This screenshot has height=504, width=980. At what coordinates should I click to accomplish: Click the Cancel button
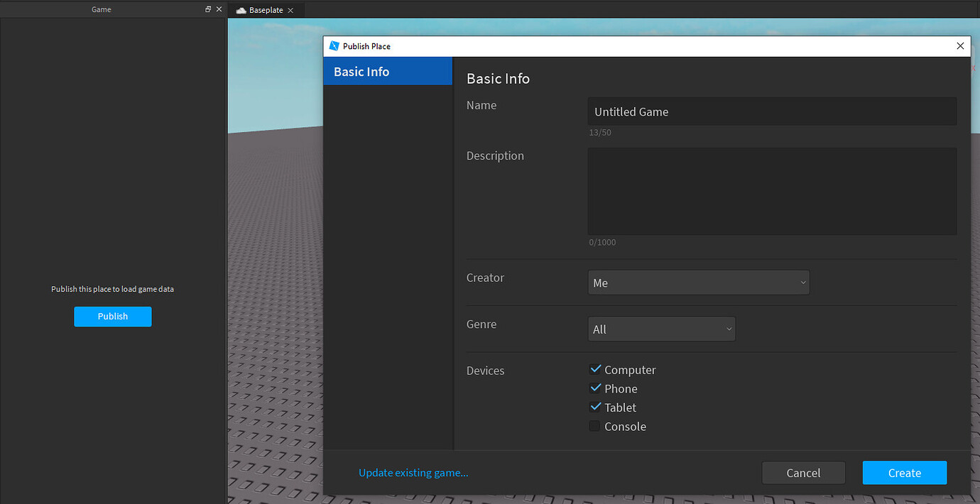[x=803, y=473]
